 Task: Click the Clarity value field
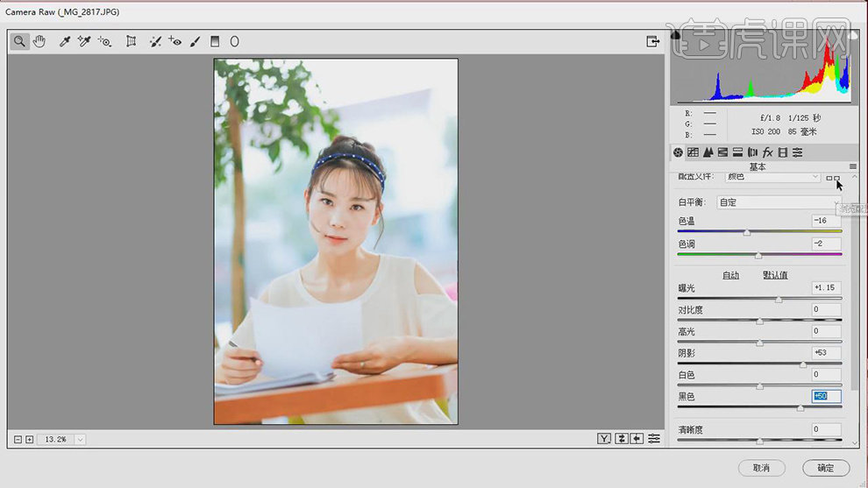[827, 428]
